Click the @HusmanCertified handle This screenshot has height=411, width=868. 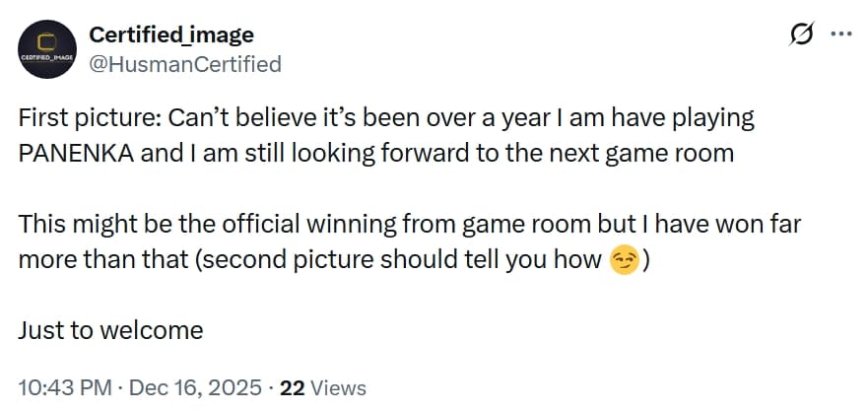(185, 64)
